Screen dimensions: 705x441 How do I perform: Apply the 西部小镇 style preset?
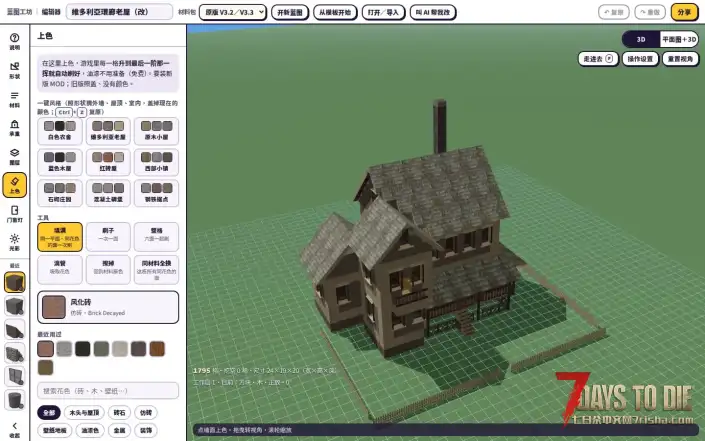[x=156, y=162]
